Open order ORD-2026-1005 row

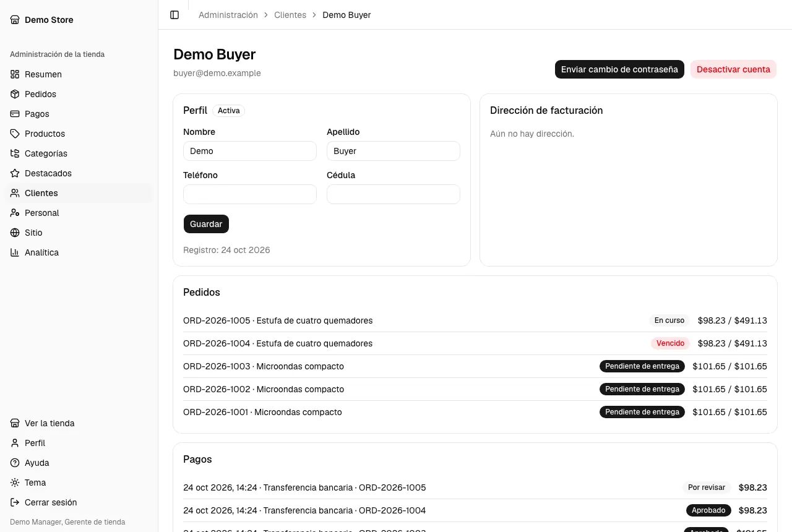point(475,320)
